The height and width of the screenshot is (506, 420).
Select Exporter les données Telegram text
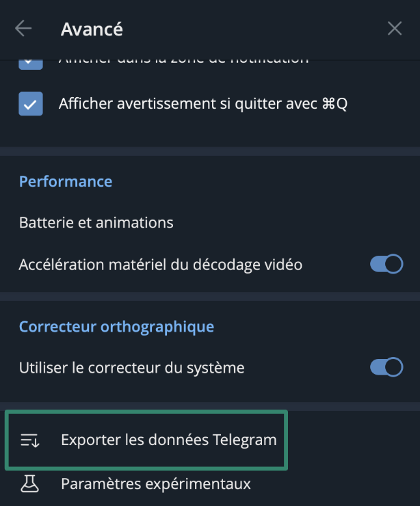[168, 440]
